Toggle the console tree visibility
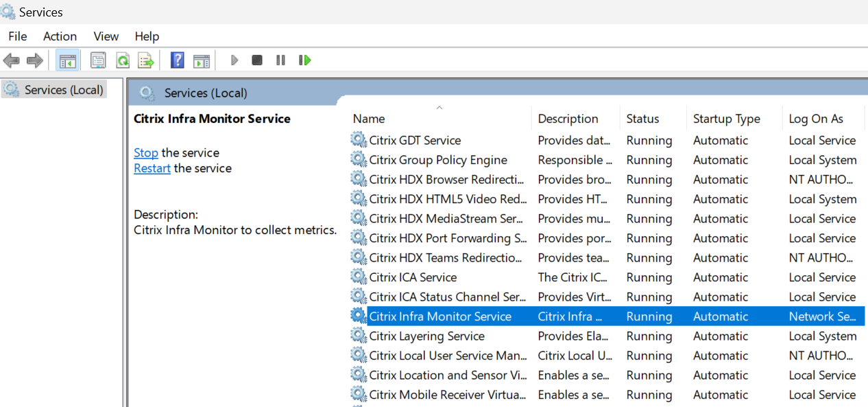 point(67,60)
